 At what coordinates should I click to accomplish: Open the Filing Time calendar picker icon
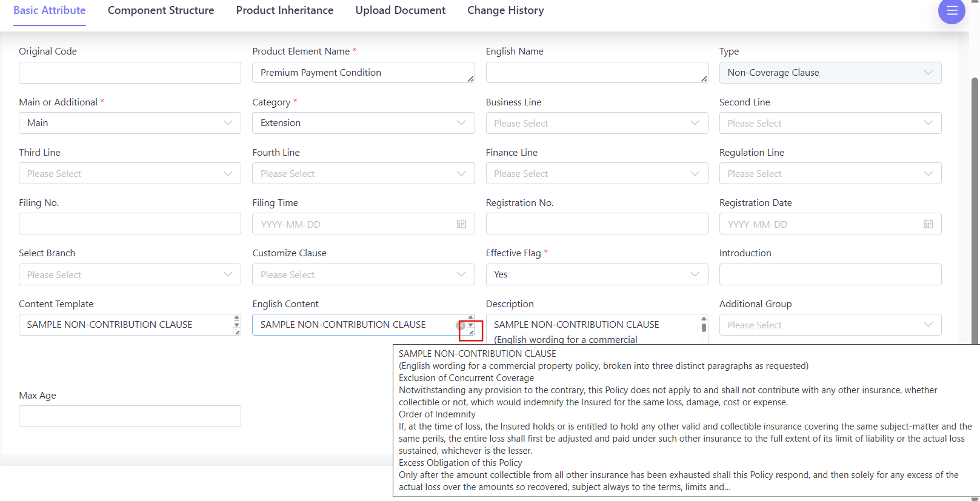click(461, 224)
